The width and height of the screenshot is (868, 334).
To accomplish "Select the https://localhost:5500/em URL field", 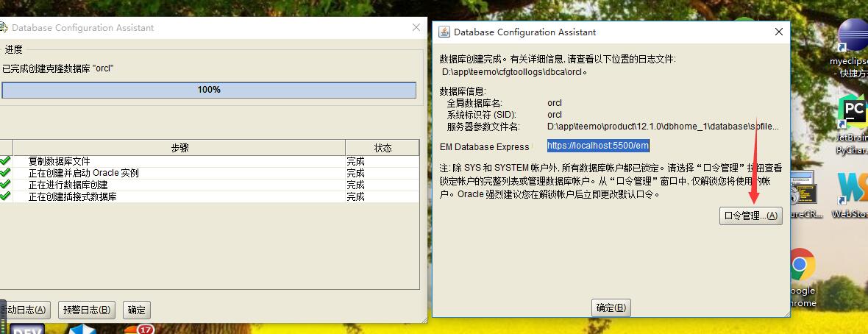I will pyautogui.click(x=598, y=146).
